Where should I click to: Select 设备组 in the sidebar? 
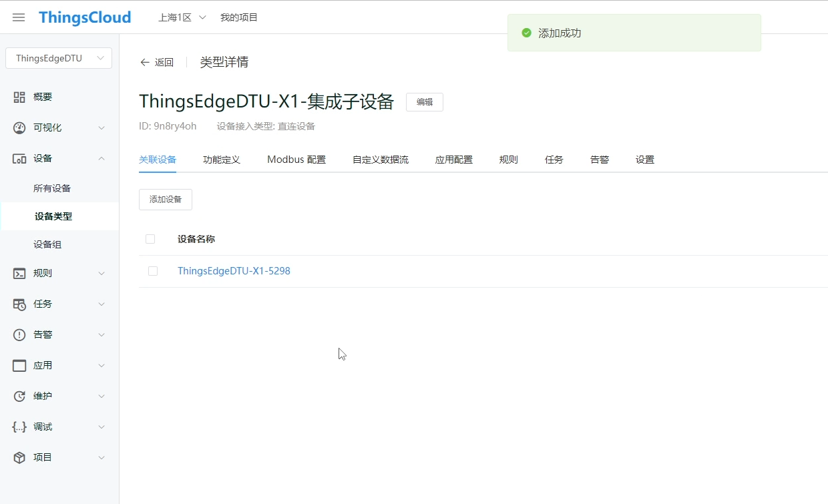click(47, 244)
